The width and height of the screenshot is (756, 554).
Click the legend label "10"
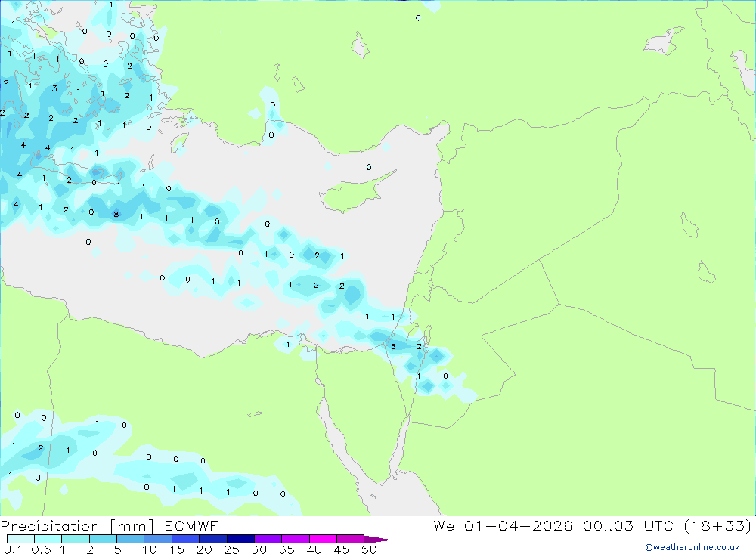(150, 549)
